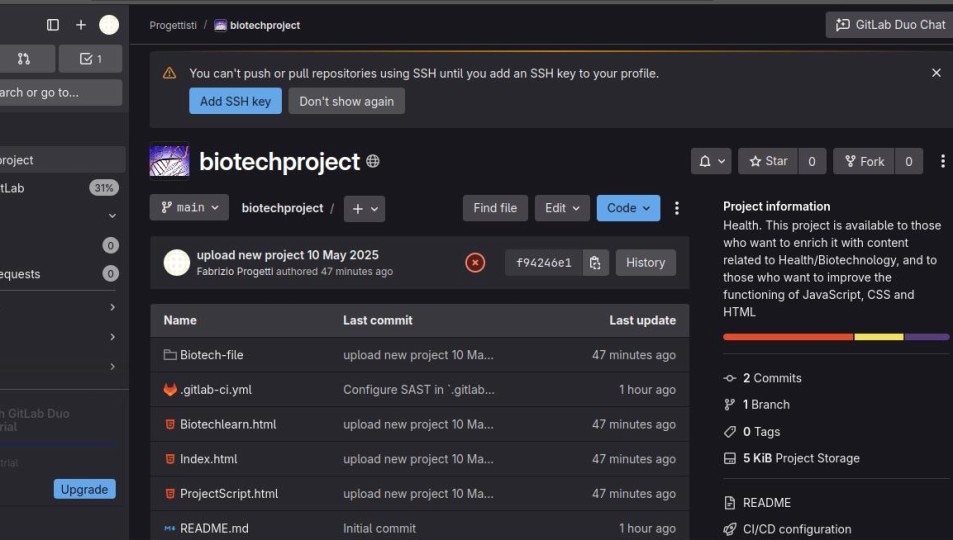Open the 5 KiB Project Storage link
Image resolution: width=953 pixels, height=540 pixels.
point(801,458)
